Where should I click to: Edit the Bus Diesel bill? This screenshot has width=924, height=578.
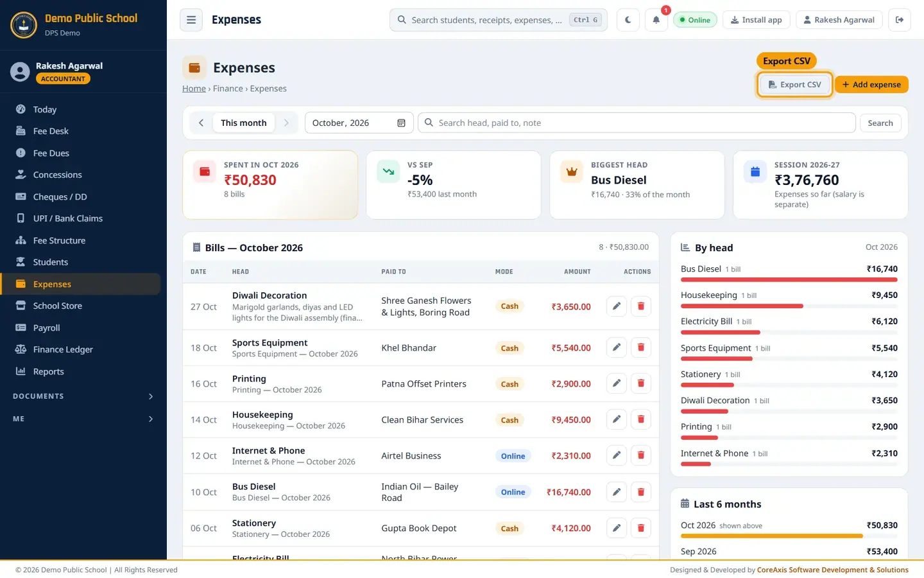(x=616, y=492)
